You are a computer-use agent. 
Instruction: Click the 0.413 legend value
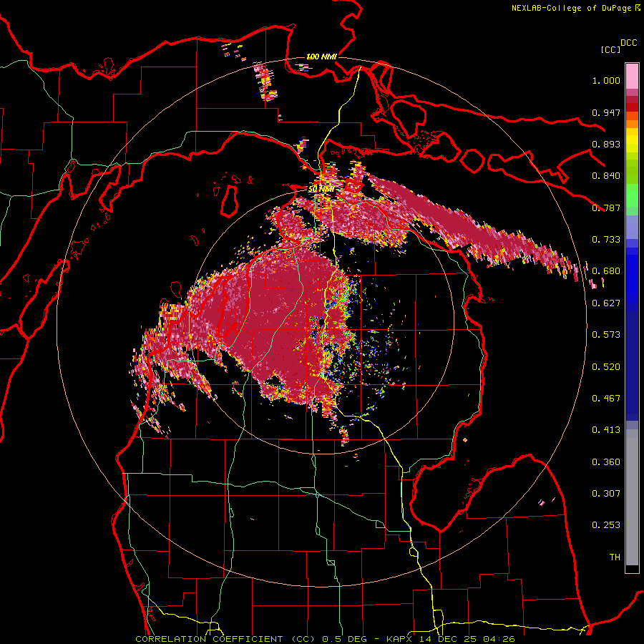[606, 430]
